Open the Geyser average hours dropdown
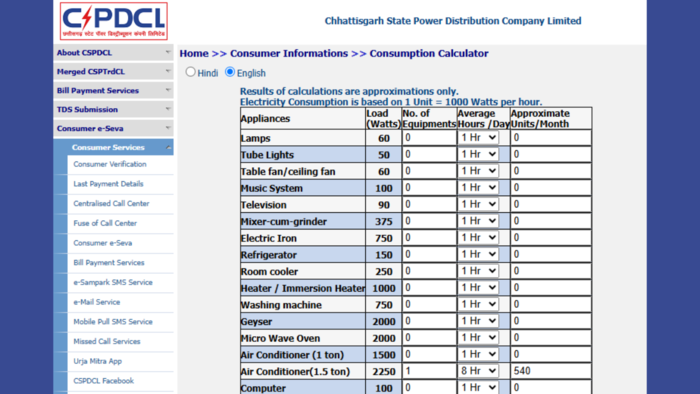 click(478, 321)
